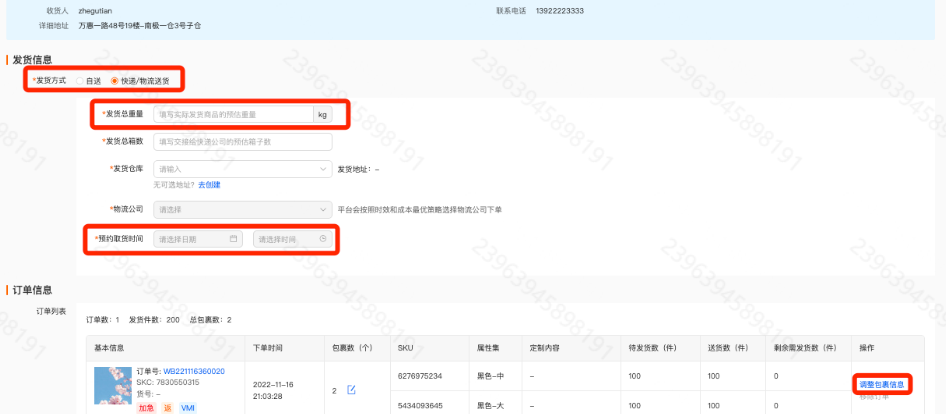Click the 包裹数（个） column header

pyautogui.click(x=352, y=348)
